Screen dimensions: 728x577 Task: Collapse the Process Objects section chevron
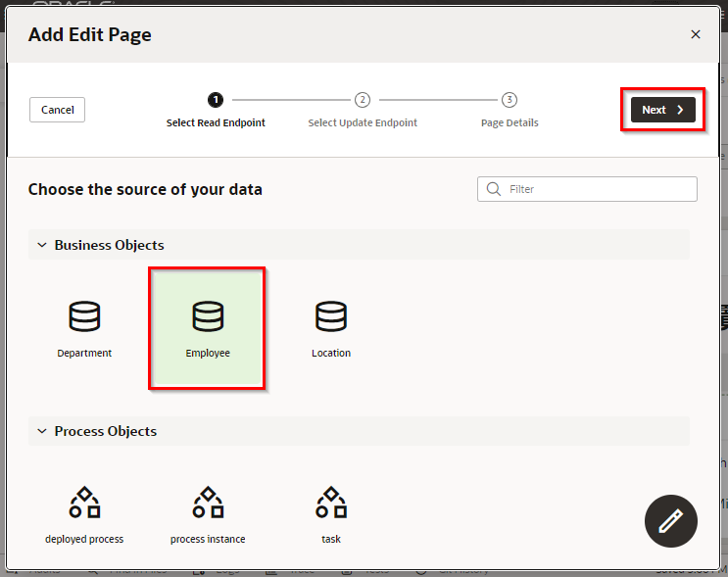pyautogui.click(x=42, y=431)
